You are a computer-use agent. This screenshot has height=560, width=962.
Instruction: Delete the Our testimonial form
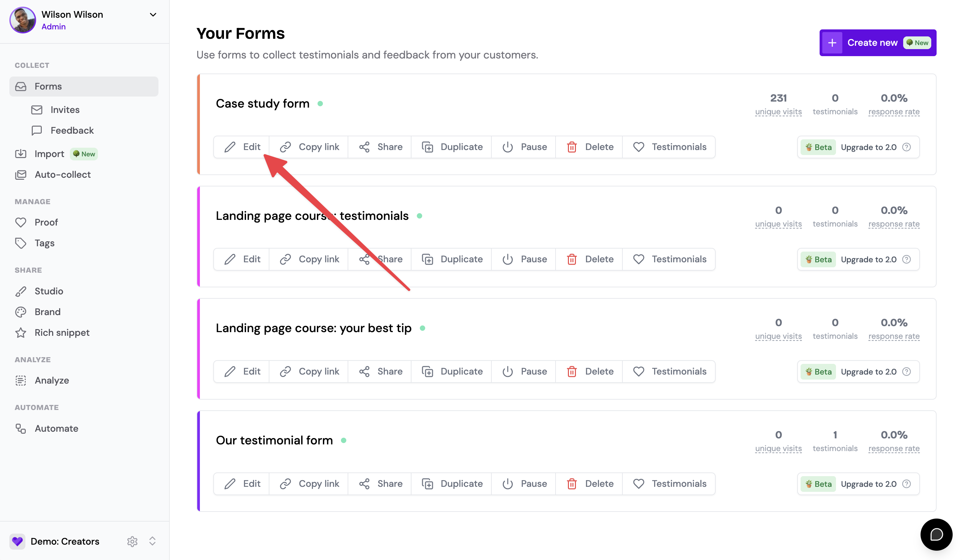589,484
